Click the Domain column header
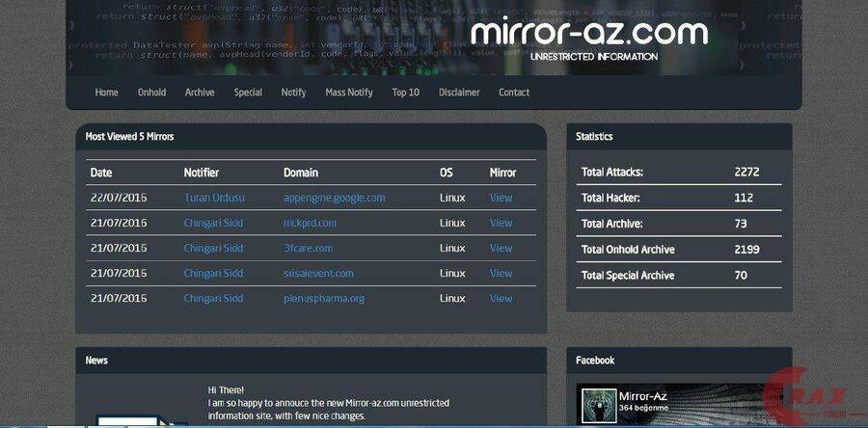 tap(301, 173)
